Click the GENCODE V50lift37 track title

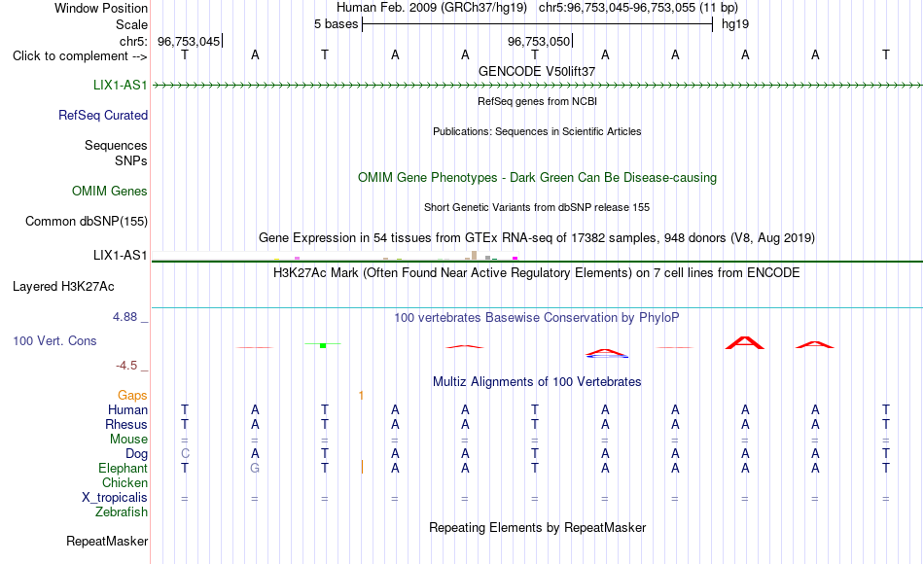point(537,71)
